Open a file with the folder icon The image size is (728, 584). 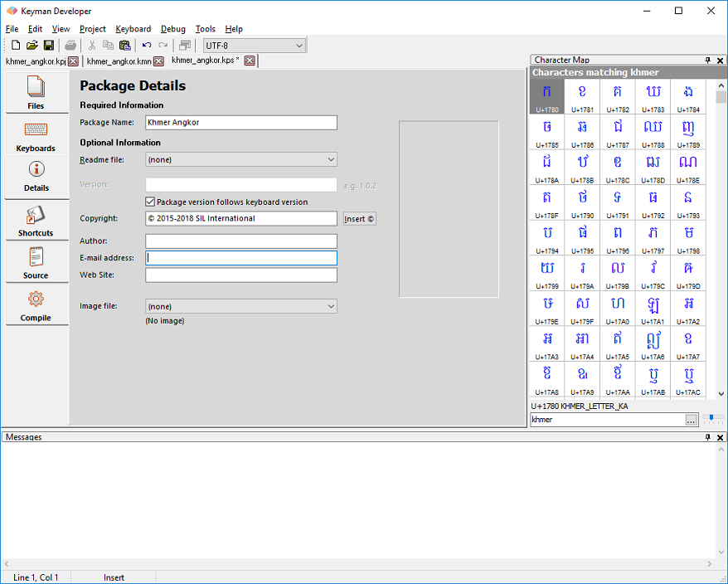32,45
